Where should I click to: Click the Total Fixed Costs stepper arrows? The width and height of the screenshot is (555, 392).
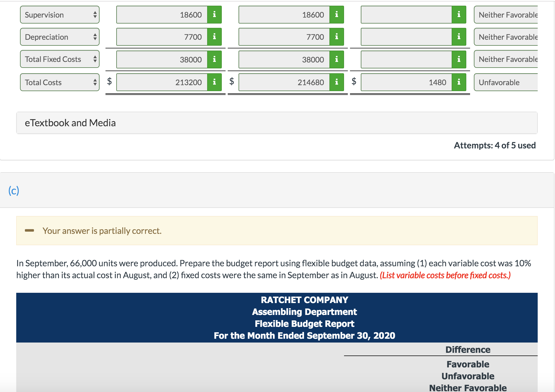[x=95, y=59]
